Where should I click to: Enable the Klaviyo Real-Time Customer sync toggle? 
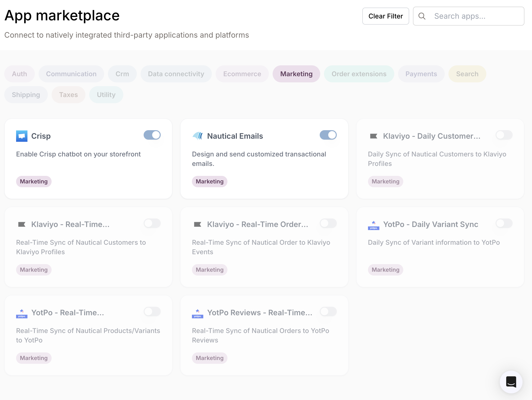(x=152, y=223)
